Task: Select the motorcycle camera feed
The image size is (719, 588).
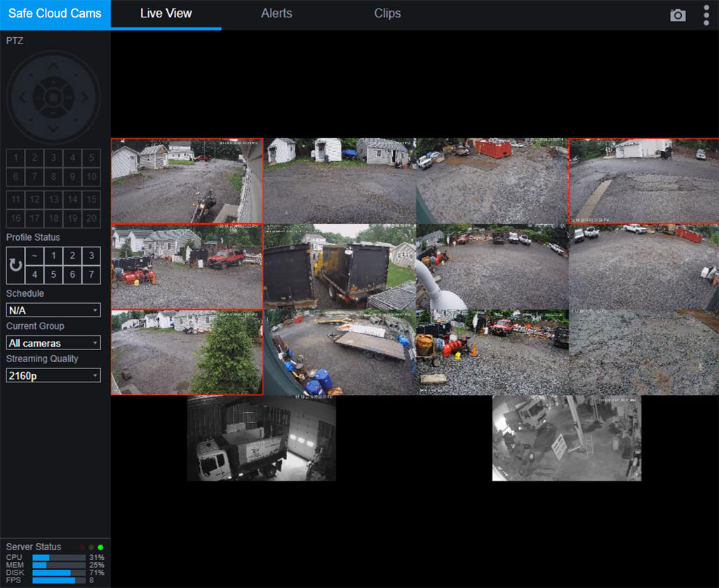Action: (x=187, y=179)
